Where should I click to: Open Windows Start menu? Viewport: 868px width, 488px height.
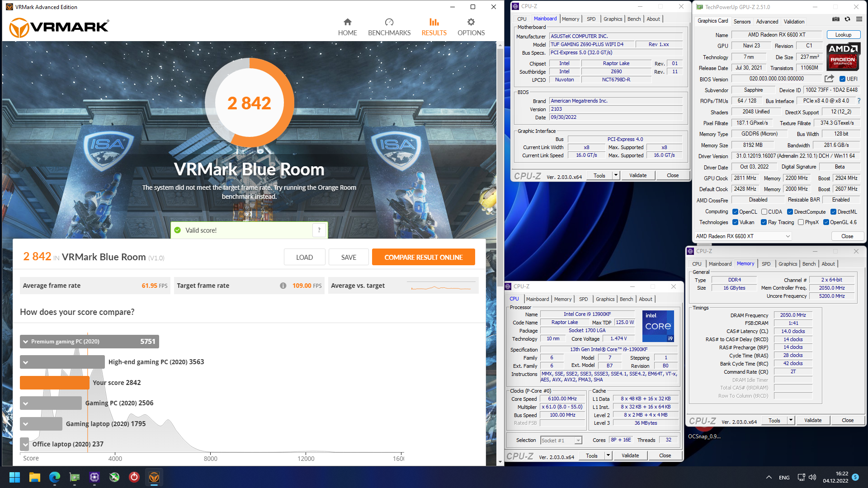tap(15, 477)
